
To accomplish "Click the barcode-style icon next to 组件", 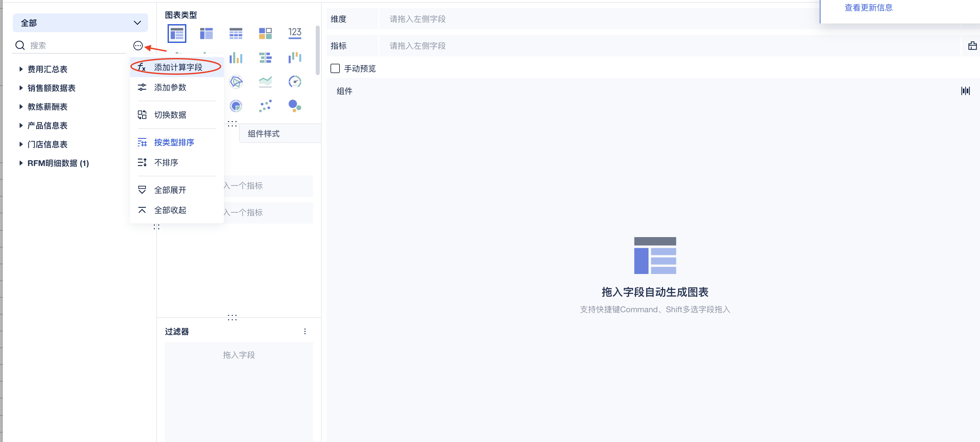I will click(x=965, y=91).
